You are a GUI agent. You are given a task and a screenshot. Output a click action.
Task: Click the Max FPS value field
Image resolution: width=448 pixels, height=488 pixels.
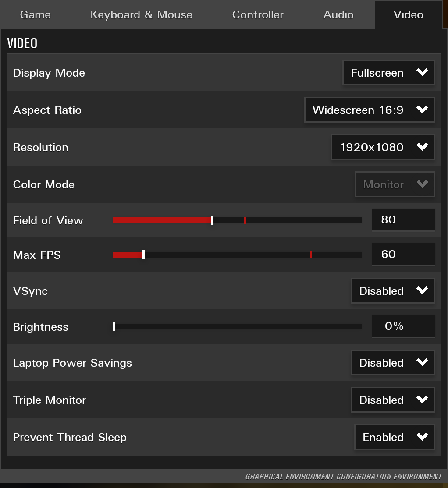pyautogui.click(x=403, y=254)
